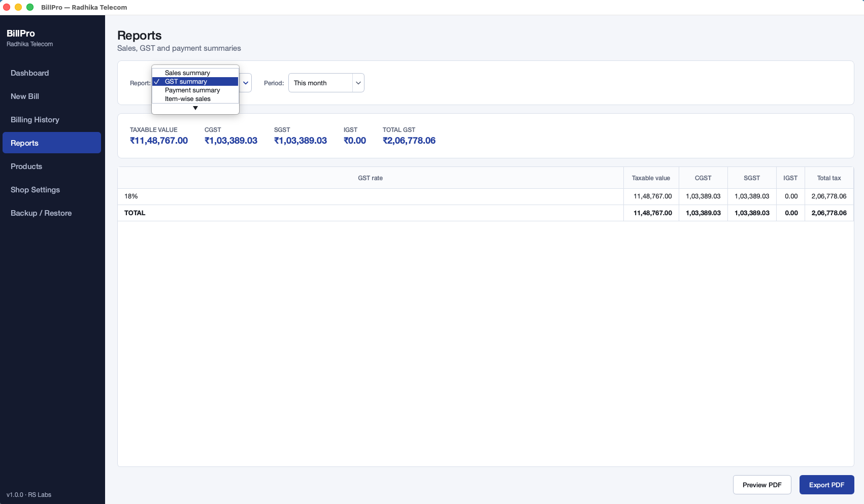This screenshot has width=864, height=504.
Task: Open Backup / Restore page
Action: click(52, 213)
